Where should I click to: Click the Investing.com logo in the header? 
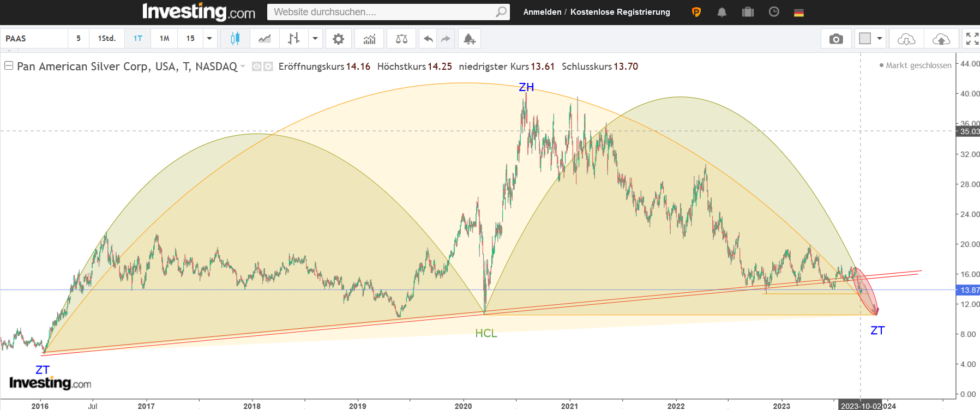[x=199, y=12]
